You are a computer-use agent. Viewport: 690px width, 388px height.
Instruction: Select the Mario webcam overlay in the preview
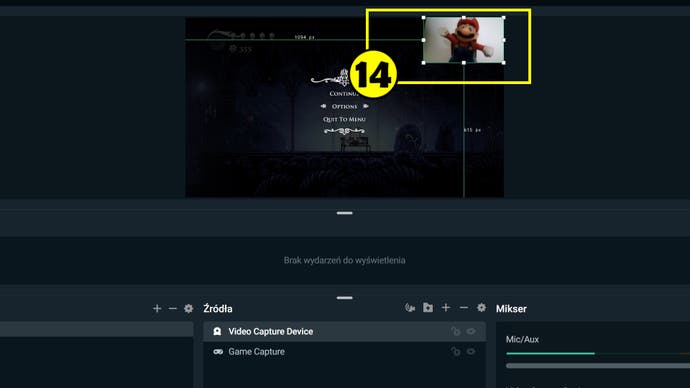click(464, 40)
